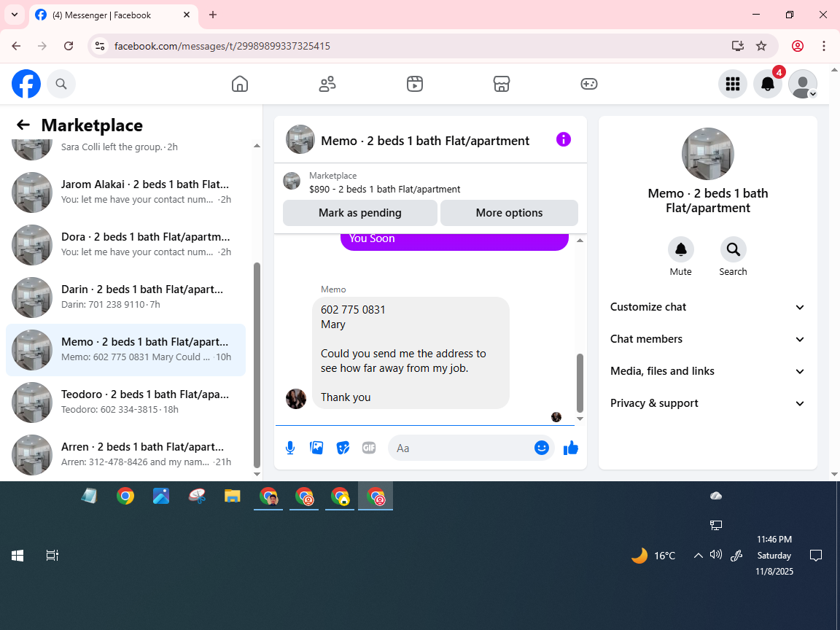This screenshot has width=840, height=630.
Task: Reload the page
Action: [69, 46]
